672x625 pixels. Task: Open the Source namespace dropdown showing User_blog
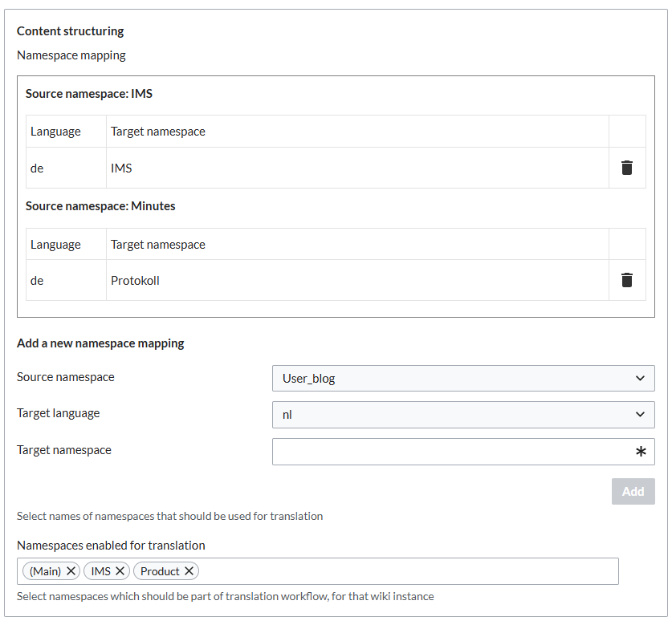pos(463,378)
